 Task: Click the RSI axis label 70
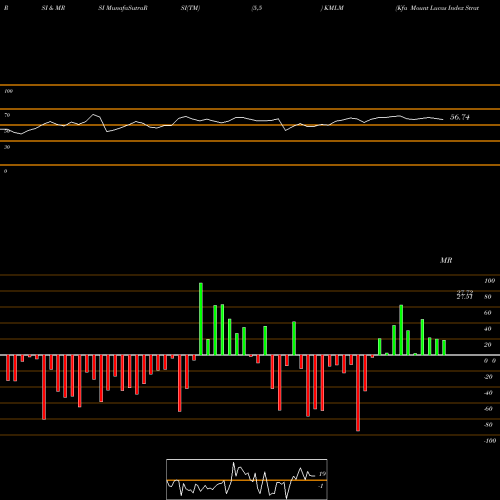pyautogui.click(x=7, y=115)
